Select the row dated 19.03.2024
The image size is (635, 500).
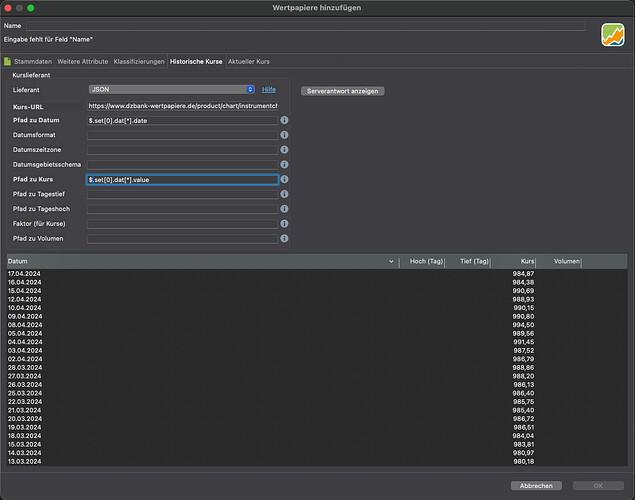[317, 427]
